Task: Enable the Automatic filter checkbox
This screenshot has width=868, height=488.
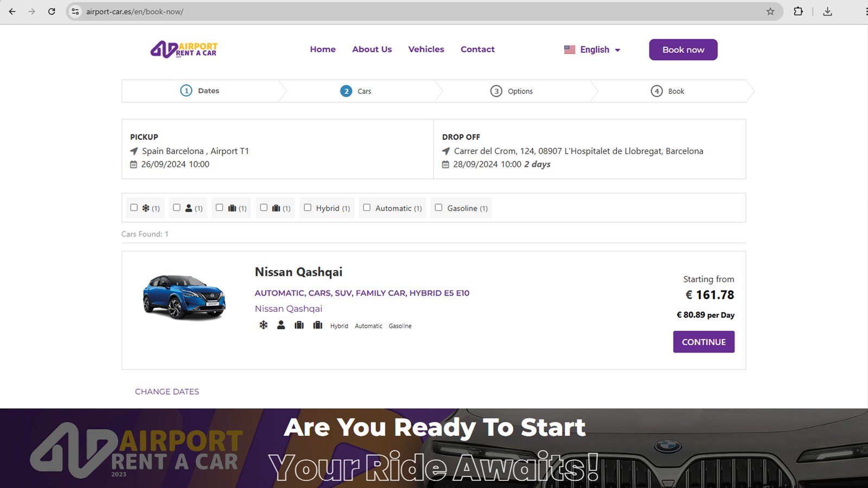Action: click(x=367, y=208)
